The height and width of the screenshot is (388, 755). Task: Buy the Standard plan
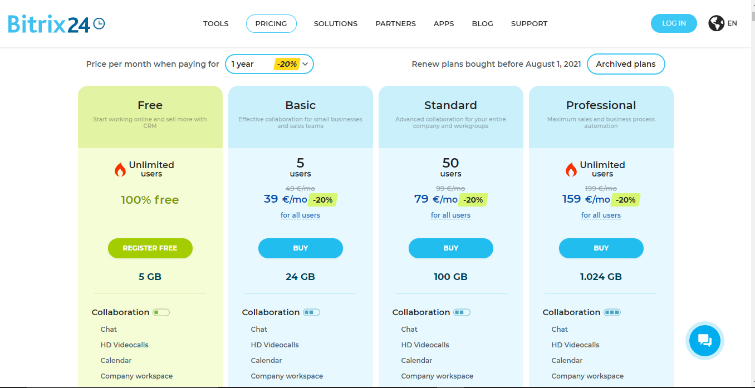pyautogui.click(x=451, y=248)
